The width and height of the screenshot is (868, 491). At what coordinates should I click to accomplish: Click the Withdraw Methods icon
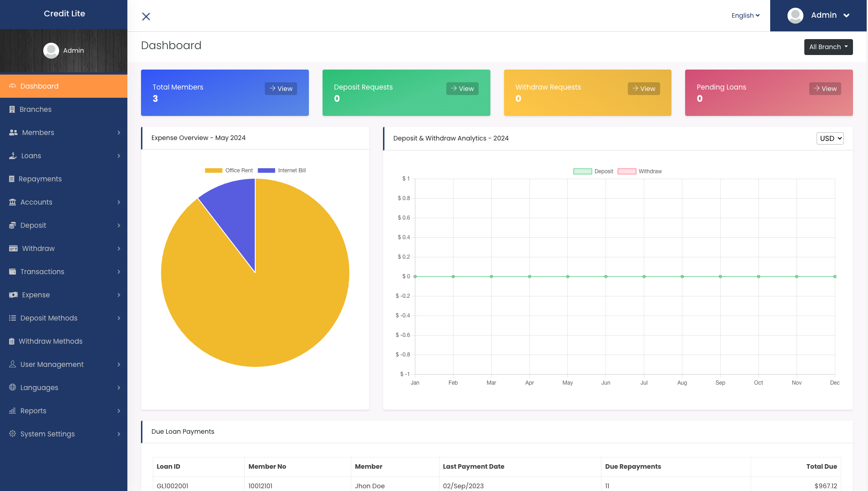click(12, 341)
